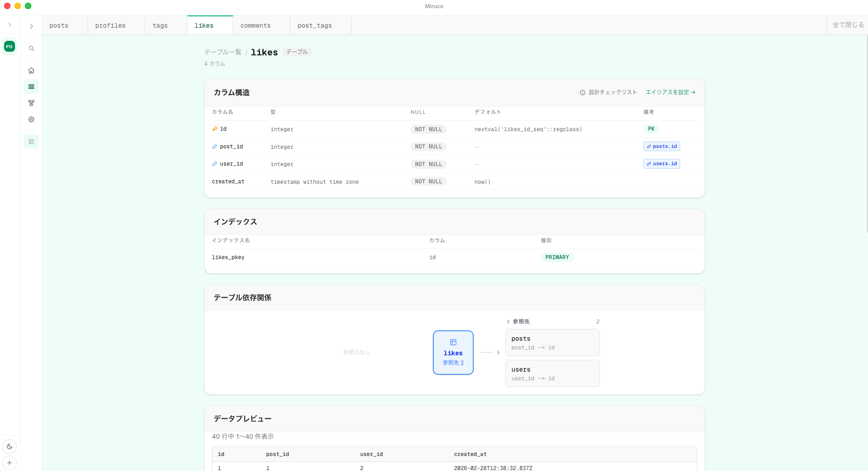Open settings from the sidebar gear icon

click(31, 119)
